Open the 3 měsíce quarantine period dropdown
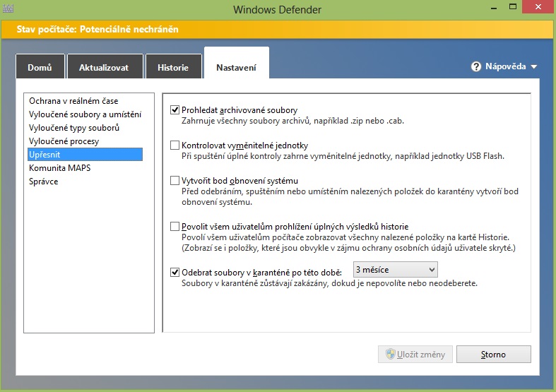 tap(396, 270)
